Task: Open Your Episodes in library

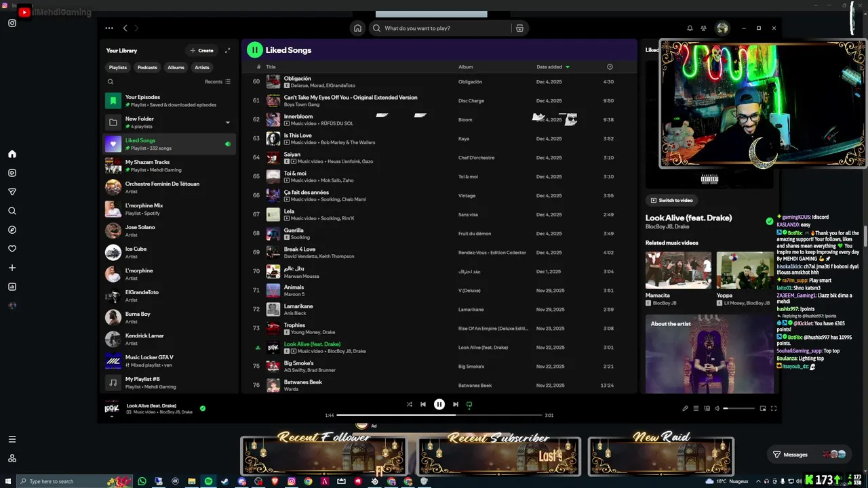Action: [170, 101]
